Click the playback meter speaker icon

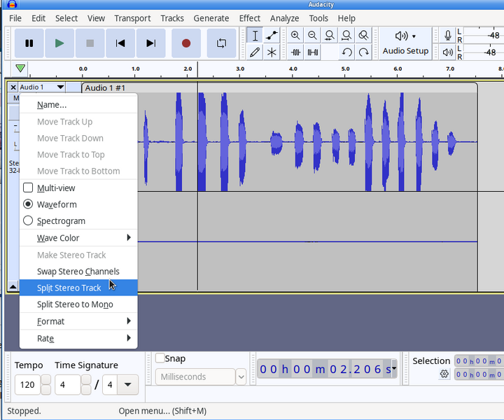(x=448, y=52)
